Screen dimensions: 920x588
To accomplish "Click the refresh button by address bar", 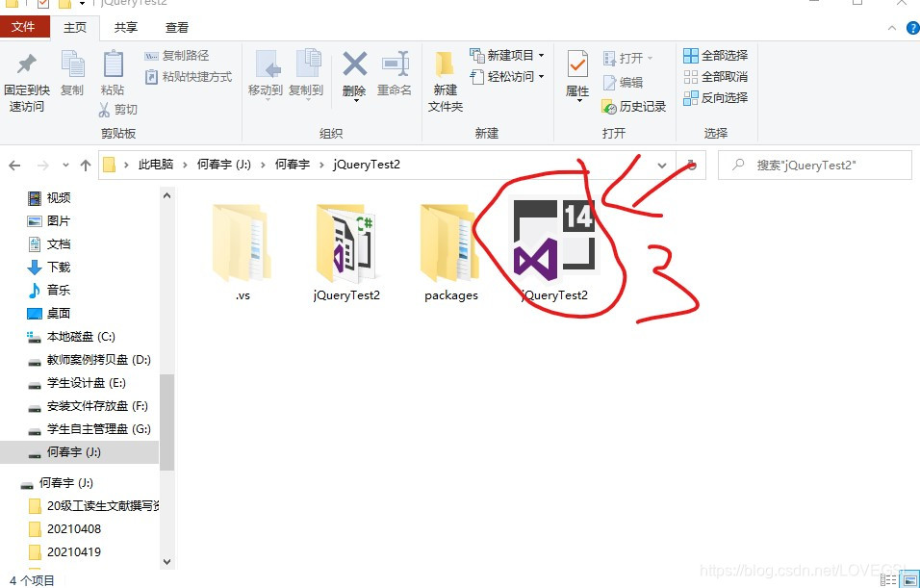I will click(692, 166).
